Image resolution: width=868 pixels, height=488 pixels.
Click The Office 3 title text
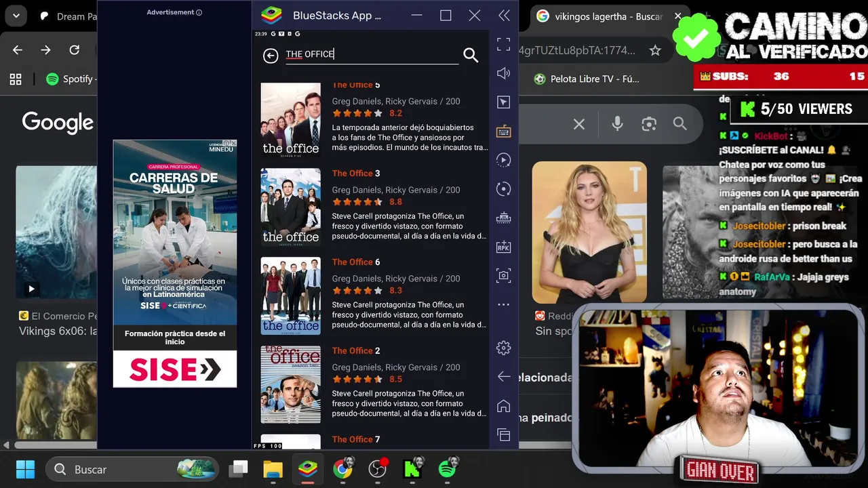click(x=356, y=173)
